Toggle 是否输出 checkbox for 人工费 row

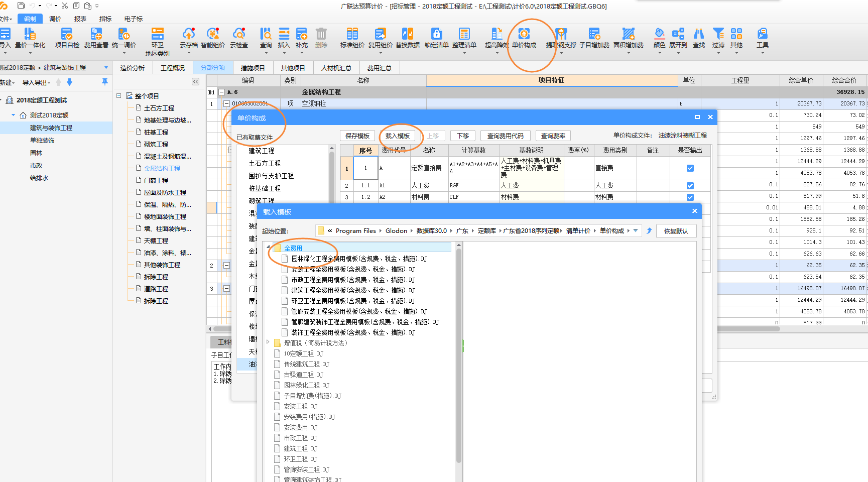pos(690,186)
